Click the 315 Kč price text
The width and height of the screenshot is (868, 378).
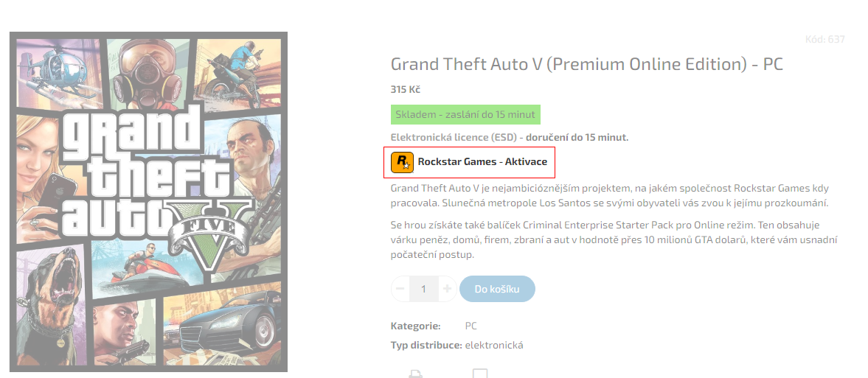point(405,90)
